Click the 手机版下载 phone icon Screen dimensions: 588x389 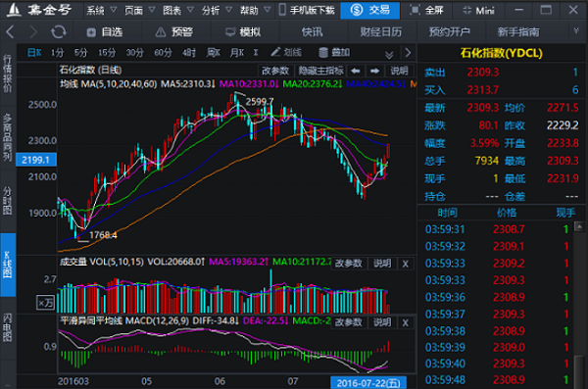click(x=282, y=10)
